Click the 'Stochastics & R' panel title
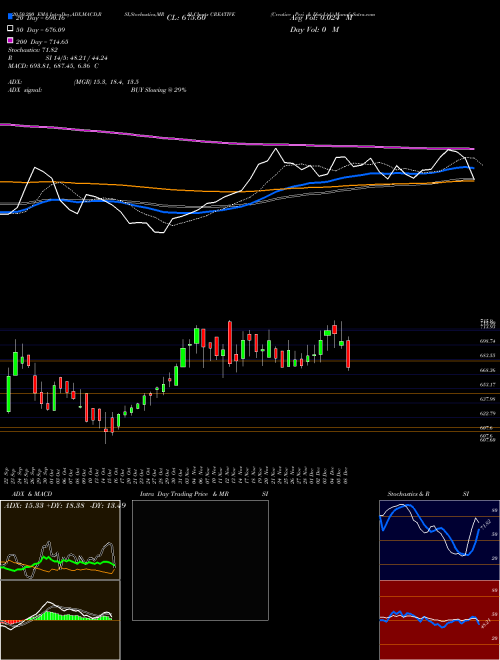Image resolution: width=500 pixels, height=660 pixels. pyautogui.click(x=409, y=494)
